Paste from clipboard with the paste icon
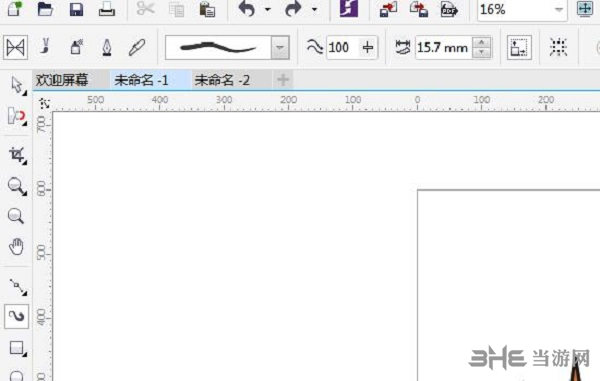This screenshot has width=600, height=381. coord(207,9)
